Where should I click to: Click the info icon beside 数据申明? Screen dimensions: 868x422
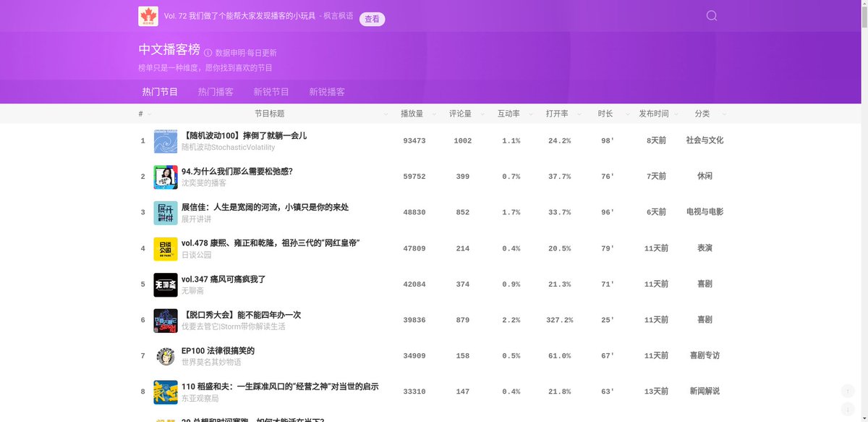[x=207, y=52]
